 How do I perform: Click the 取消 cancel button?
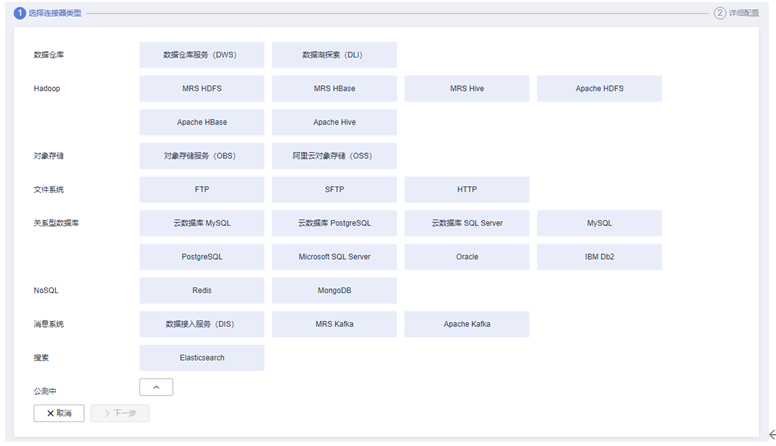click(59, 413)
